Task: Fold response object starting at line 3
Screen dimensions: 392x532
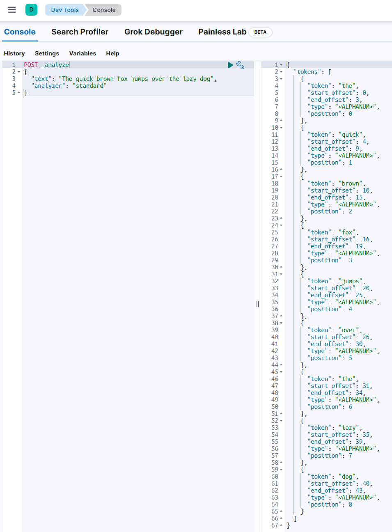Action: tap(281, 79)
